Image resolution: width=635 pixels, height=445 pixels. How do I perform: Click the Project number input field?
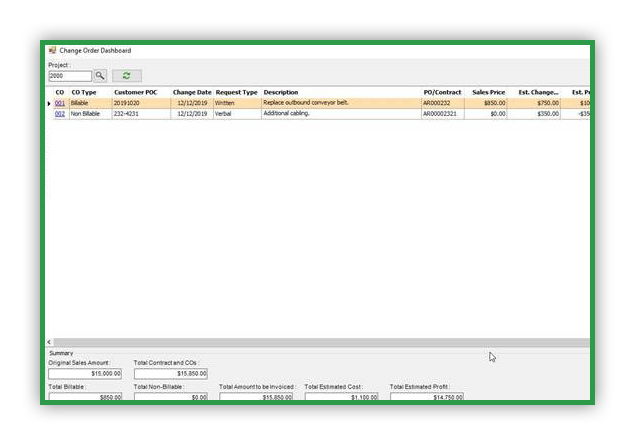(x=70, y=76)
